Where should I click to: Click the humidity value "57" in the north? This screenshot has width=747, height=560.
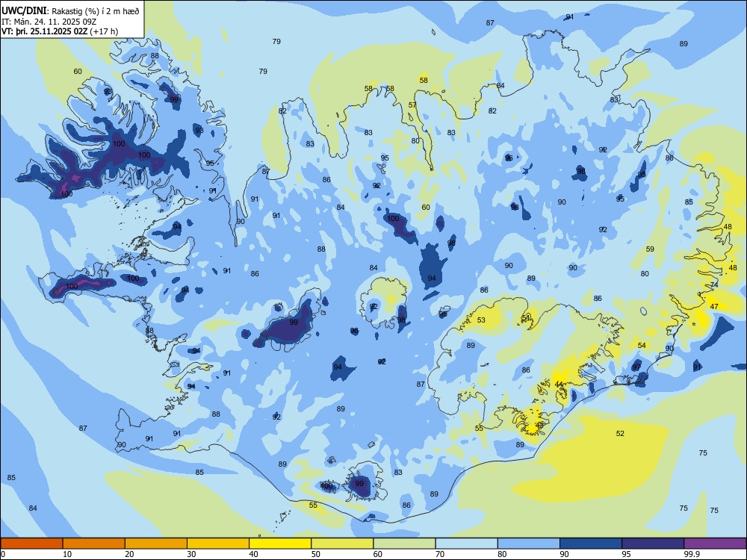click(412, 105)
